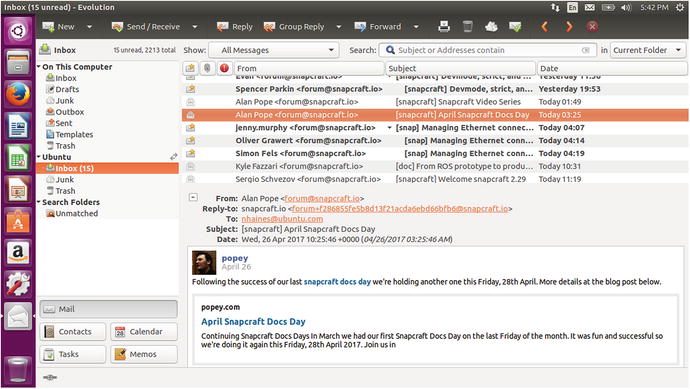
Task: Collapse On This Computer tree
Action: click(39, 67)
